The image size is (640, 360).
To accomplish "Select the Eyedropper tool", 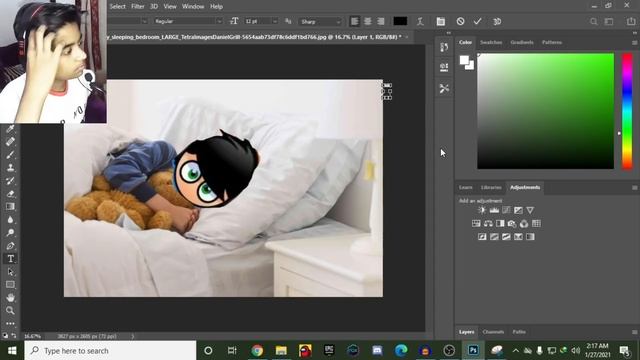I will point(10,129).
